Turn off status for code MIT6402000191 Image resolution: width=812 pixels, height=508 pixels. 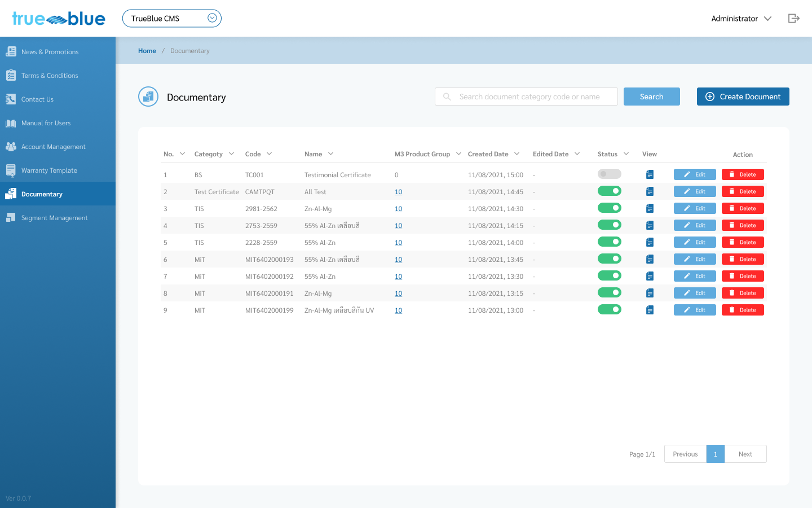[609, 293]
